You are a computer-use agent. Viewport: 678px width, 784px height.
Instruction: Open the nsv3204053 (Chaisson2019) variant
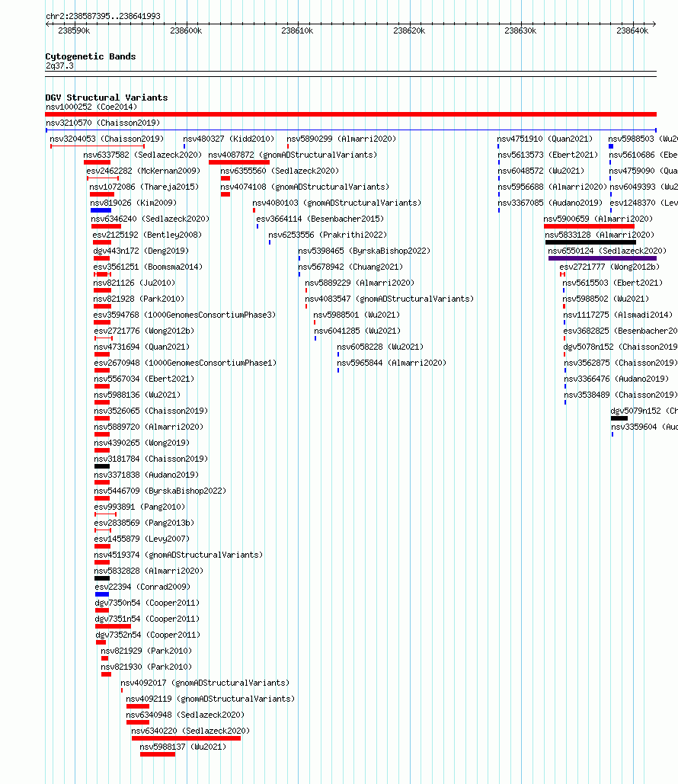click(x=107, y=139)
